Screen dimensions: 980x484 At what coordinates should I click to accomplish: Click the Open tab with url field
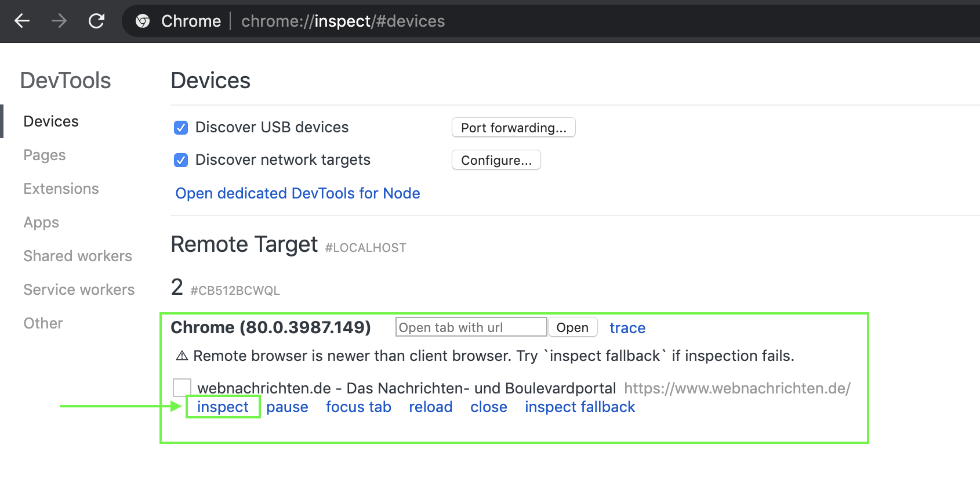tap(471, 327)
